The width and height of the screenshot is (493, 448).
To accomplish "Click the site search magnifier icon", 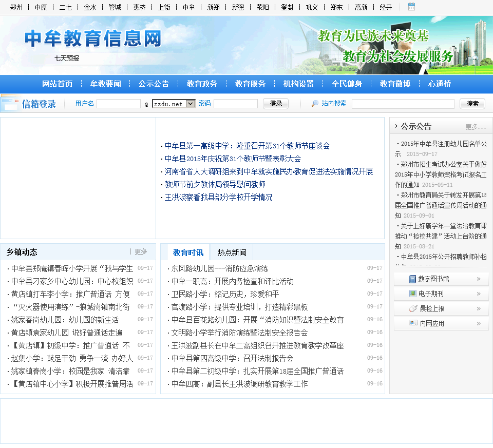I will [x=315, y=104].
